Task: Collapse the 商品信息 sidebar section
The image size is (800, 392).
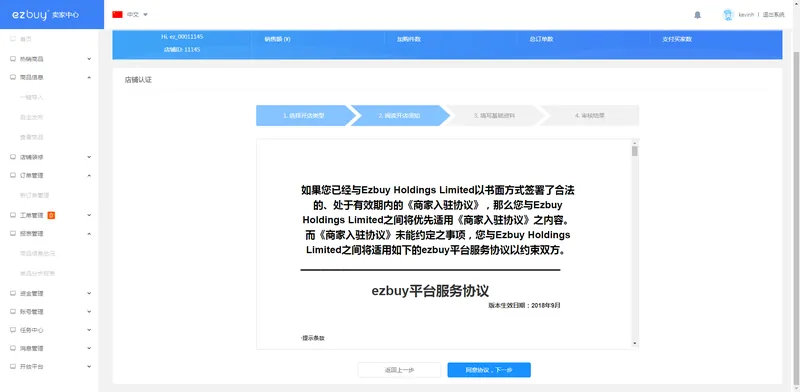Action: tap(89, 78)
